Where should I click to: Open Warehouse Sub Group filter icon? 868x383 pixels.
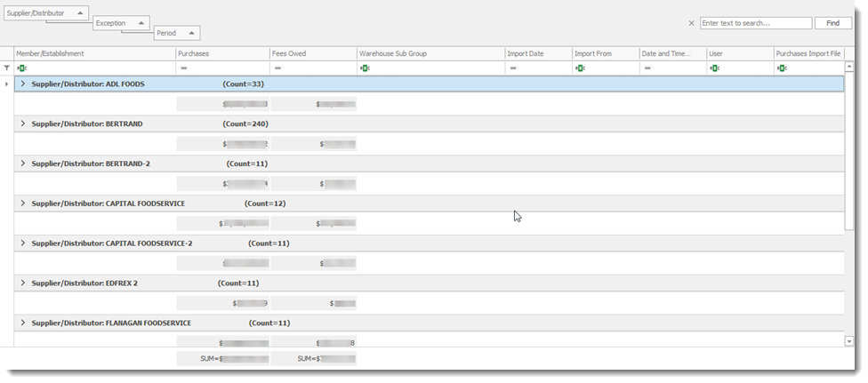364,68
